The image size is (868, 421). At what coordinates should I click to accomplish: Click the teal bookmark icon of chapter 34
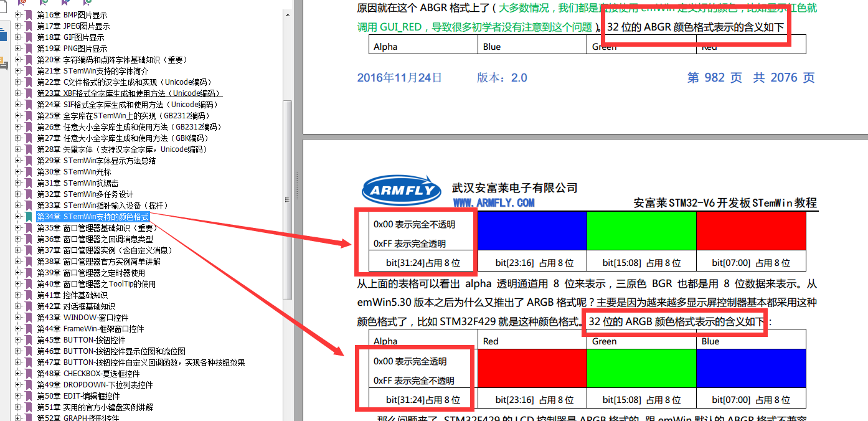click(28, 217)
